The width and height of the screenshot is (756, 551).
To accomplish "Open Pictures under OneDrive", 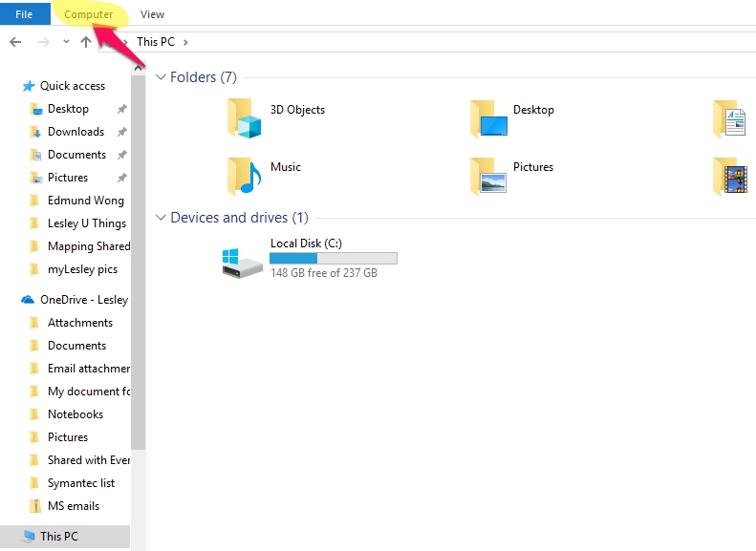I will (68, 437).
